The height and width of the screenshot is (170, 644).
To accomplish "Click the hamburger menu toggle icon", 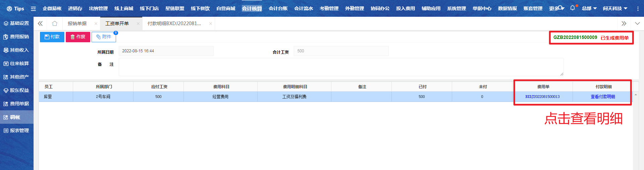I will [33, 9].
